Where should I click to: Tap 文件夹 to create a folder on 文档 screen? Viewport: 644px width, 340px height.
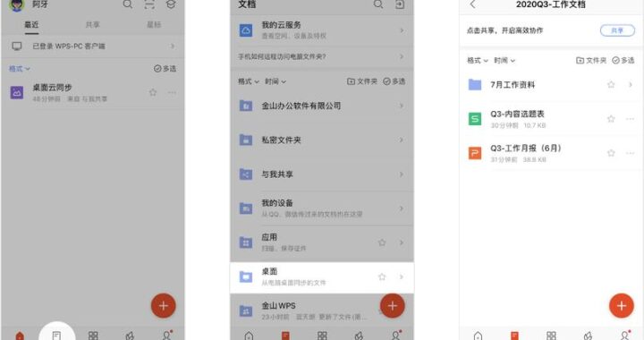[x=362, y=81]
